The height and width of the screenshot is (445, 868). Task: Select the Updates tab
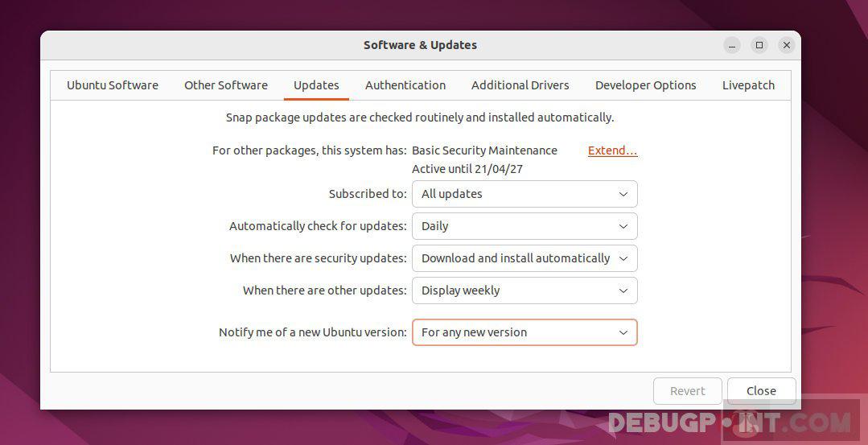click(316, 85)
